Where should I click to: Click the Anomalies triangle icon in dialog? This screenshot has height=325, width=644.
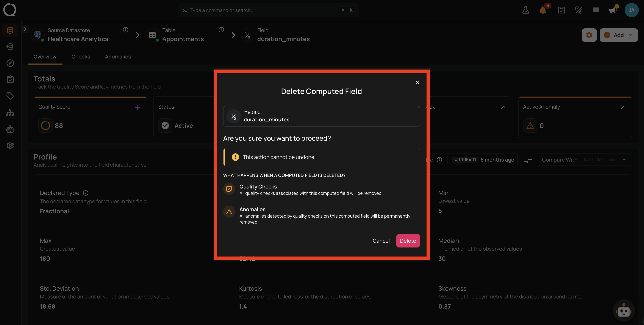[x=229, y=212]
